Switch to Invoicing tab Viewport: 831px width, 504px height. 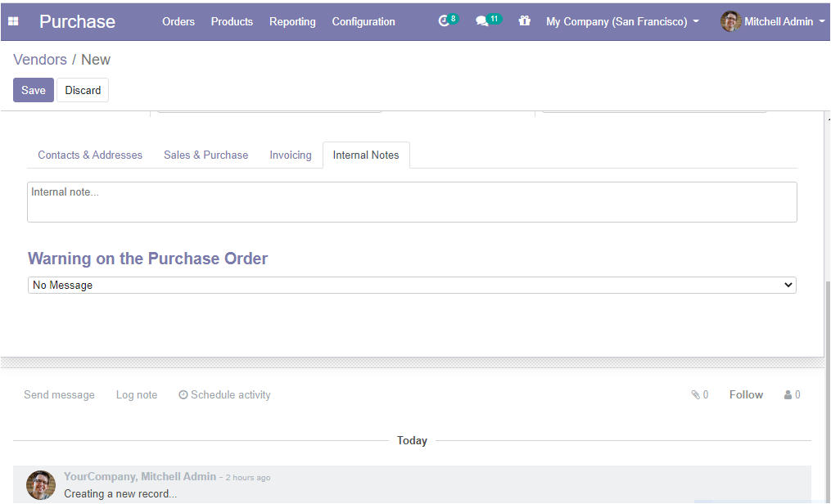[291, 155]
